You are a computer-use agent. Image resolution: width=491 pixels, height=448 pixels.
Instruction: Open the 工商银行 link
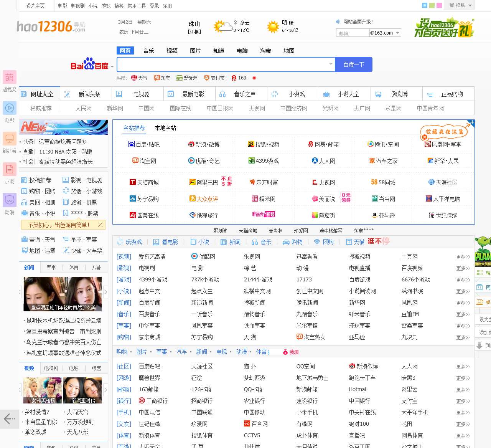153,401
